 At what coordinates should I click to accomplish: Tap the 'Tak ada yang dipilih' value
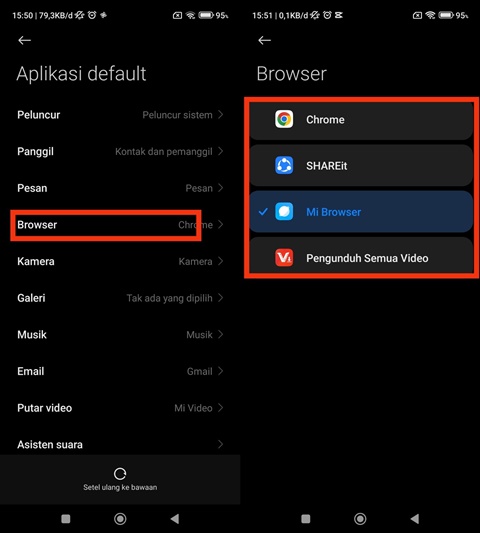[x=169, y=298]
